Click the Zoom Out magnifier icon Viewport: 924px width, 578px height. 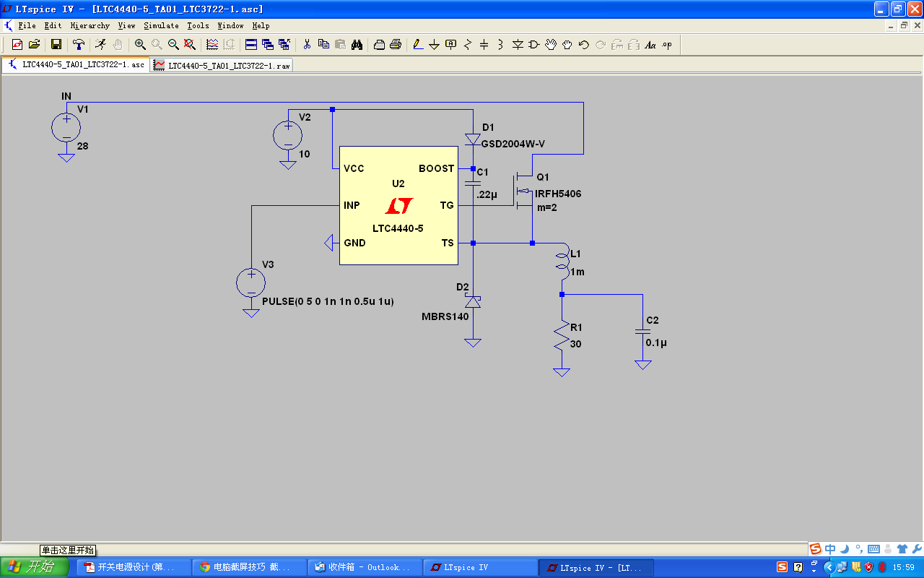173,45
